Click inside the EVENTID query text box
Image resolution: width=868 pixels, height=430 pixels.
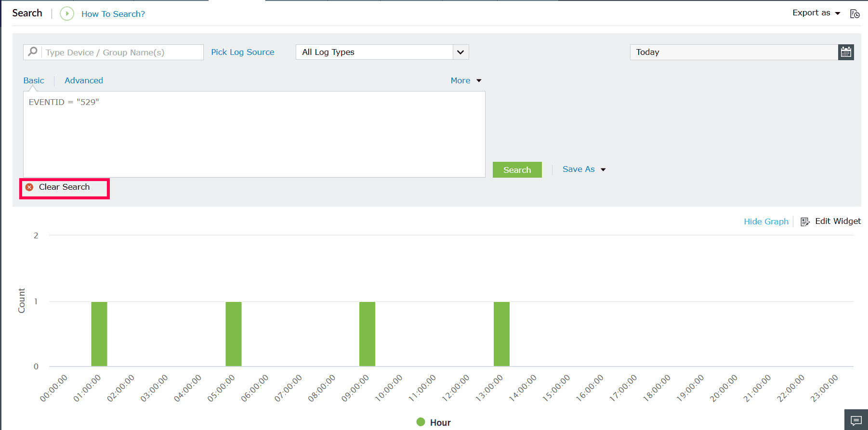[x=254, y=134]
